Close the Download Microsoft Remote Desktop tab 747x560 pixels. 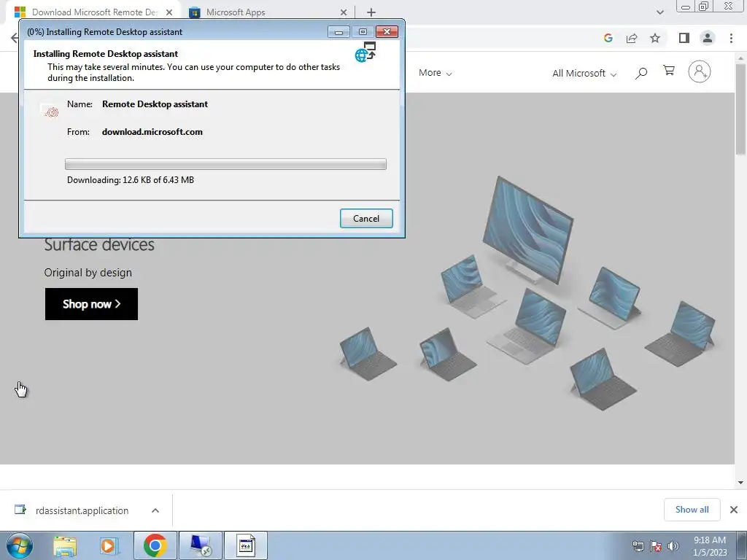point(169,12)
